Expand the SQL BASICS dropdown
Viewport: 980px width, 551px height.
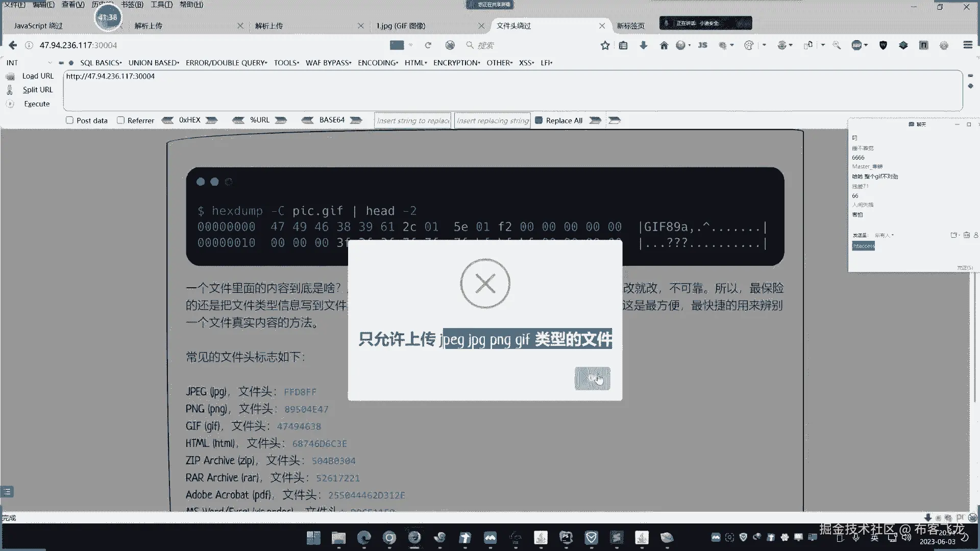[x=101, y=63]
